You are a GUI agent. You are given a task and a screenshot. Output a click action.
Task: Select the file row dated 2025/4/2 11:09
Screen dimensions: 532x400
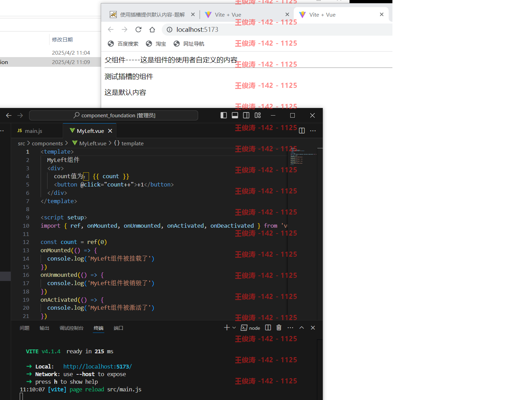50,62
